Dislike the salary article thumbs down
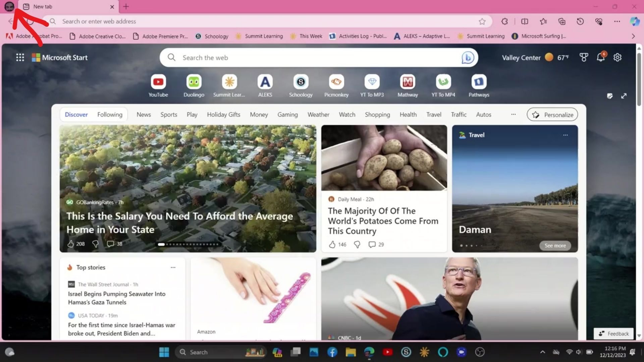The image size is (644, 362). pyautogui.click(x=96, y=244)
